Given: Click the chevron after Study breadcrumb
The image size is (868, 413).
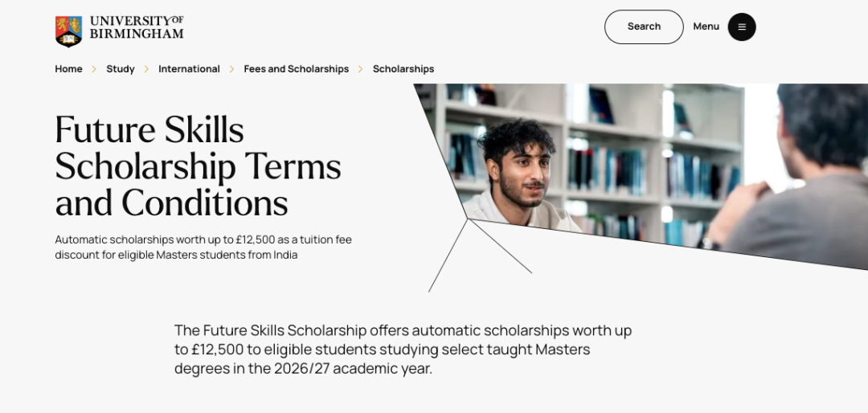Looking at the screenshot, I should coord(147,69).
